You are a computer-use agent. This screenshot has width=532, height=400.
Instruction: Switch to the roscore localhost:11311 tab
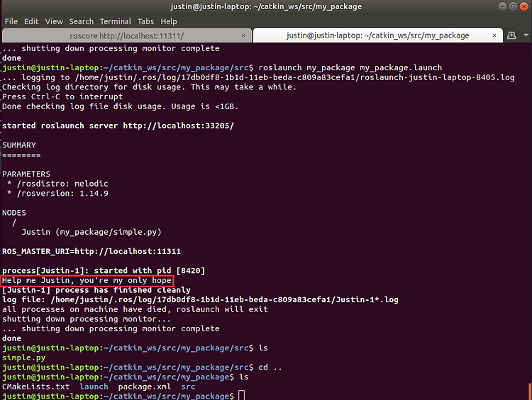pyautogui.click(x=127, y=35)
